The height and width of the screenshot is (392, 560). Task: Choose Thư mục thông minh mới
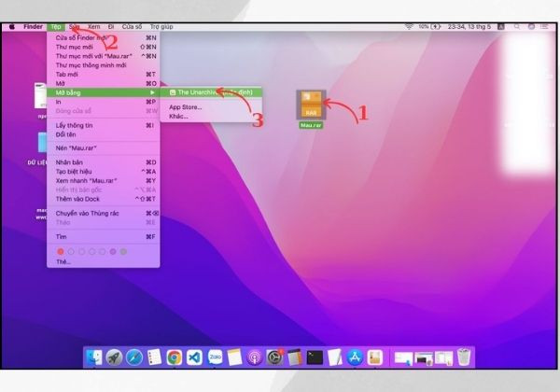104,65
